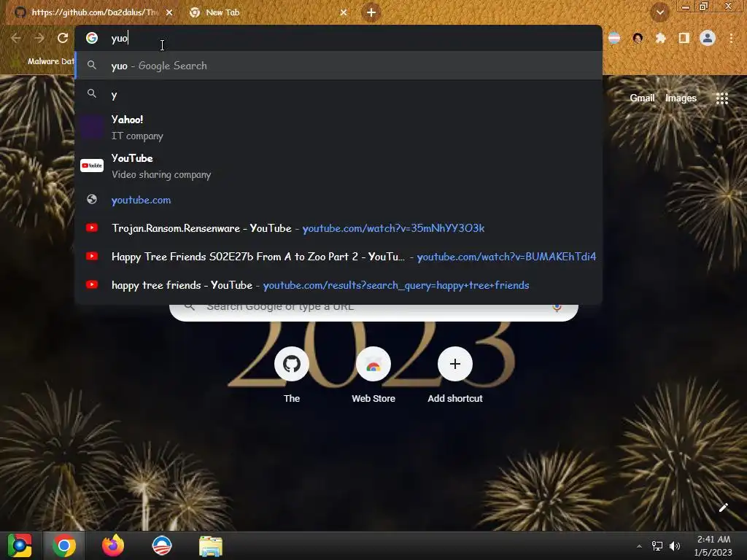This screenshot has width=747, height=560.
Task: Open Trojan.Ransom.Rensenware YouTube history entry
Action: coord(338,228)
